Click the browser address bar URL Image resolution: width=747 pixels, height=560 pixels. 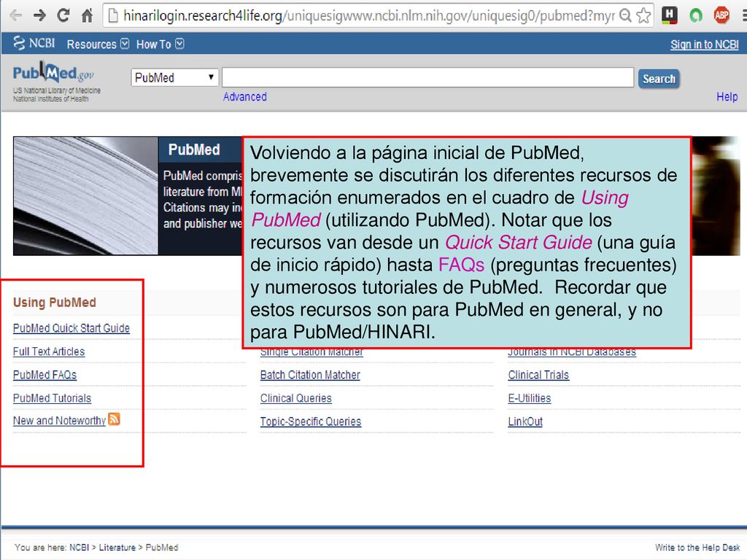coord(368,16)
